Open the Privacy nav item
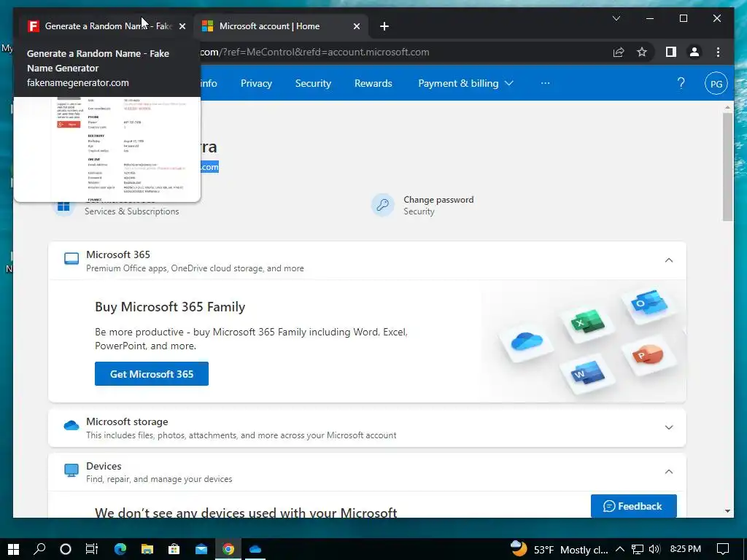Image resolution: width=747 pixels, height=560 pixels. point(256,83)
